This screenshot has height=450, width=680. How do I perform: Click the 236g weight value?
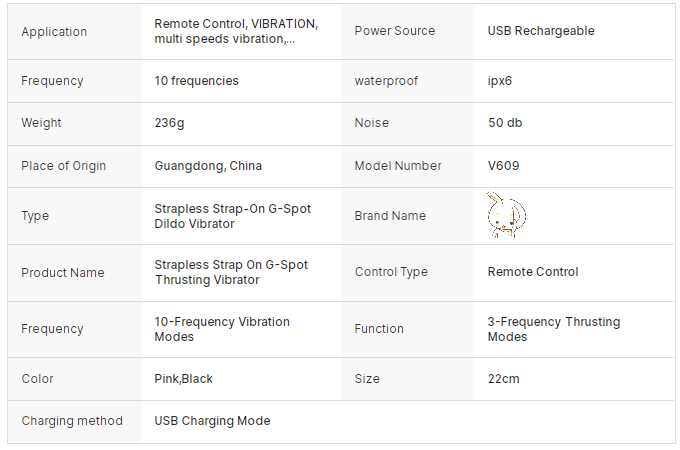tap(170, 123)
